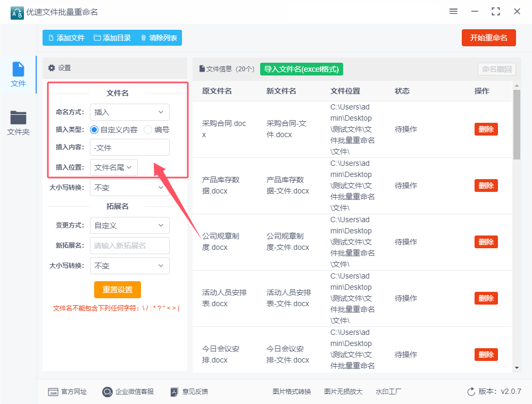Click the WeChat customer service icon
Image resolution: width=532 pixels, height=404 pixels.
point(107,392)
